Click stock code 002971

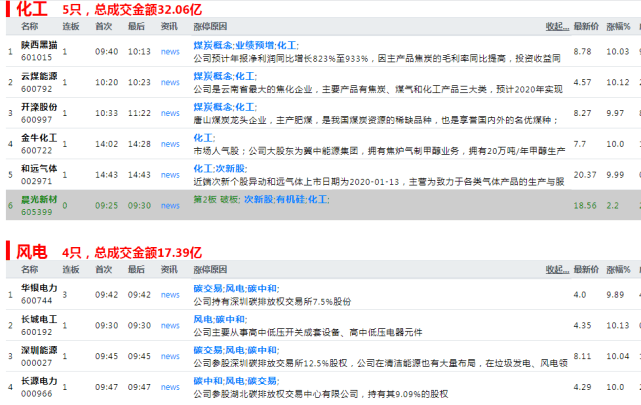click(37, 181)
